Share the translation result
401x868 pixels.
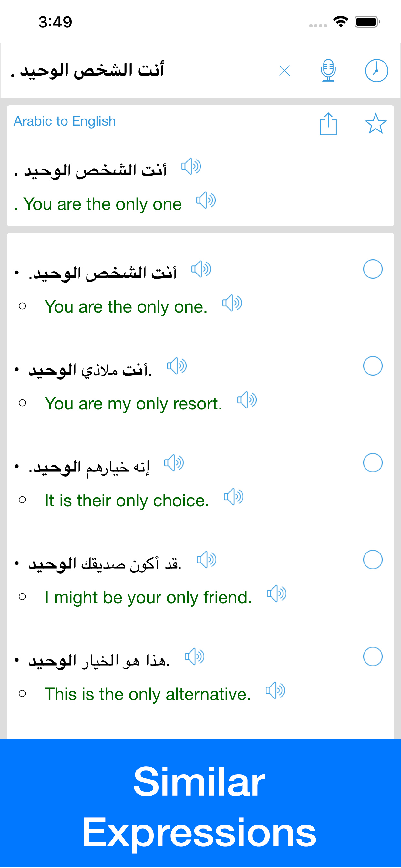click(x=328, y=124)
